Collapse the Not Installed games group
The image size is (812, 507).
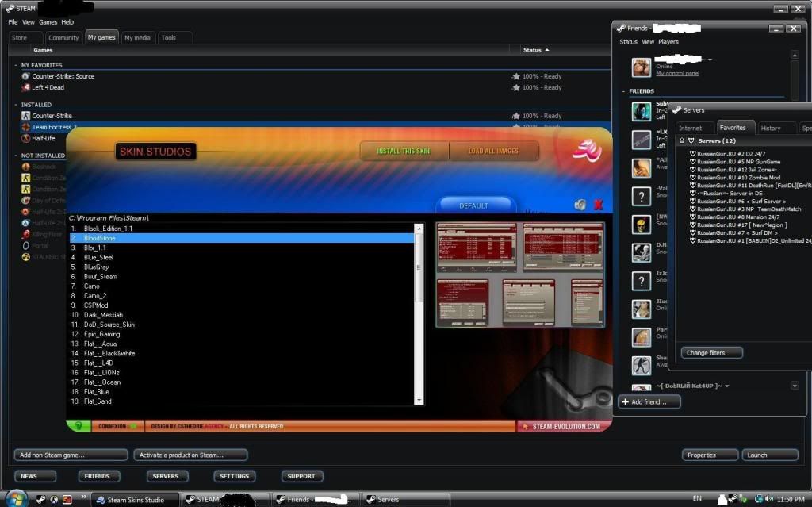[16, 156]
